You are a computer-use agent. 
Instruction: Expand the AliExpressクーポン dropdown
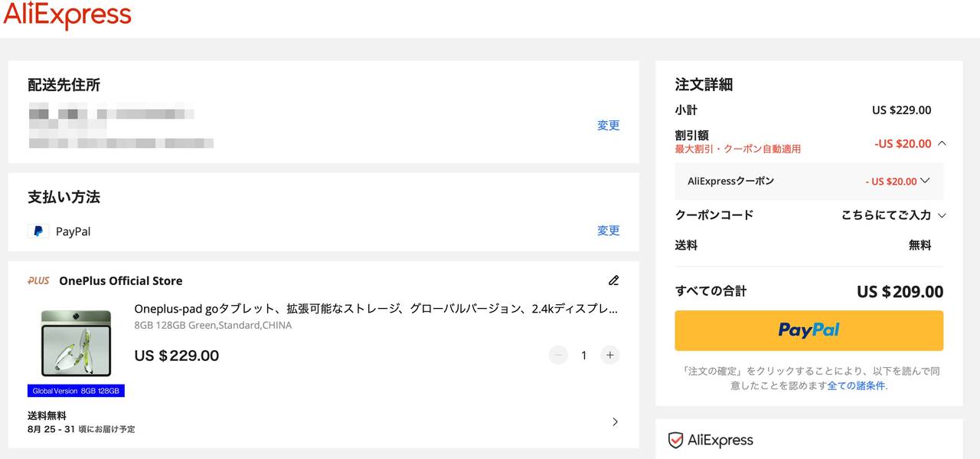925,182
